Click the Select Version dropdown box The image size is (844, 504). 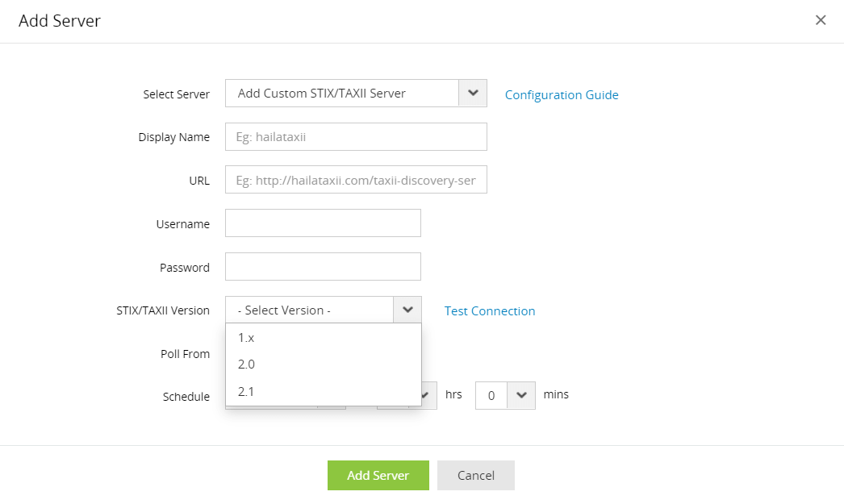pyautogui.click(x=309, y=310)
